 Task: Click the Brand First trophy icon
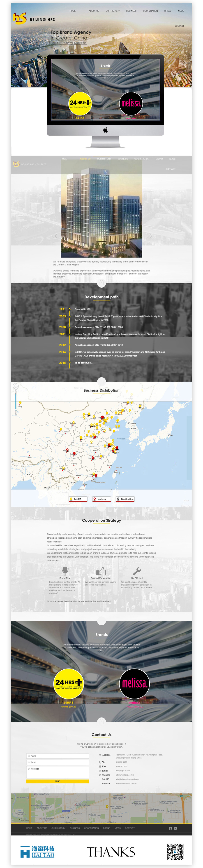click(65, 571)
